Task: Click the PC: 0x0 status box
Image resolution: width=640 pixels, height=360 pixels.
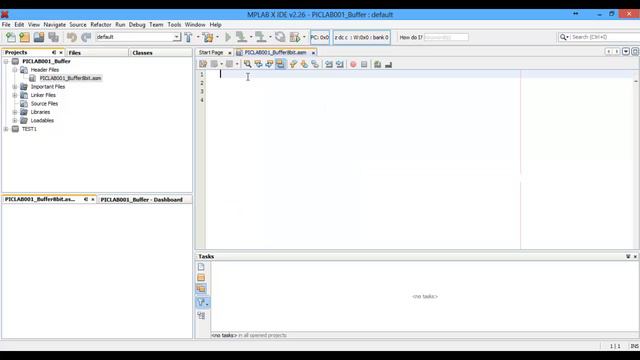Action: (x=320, y=37)
